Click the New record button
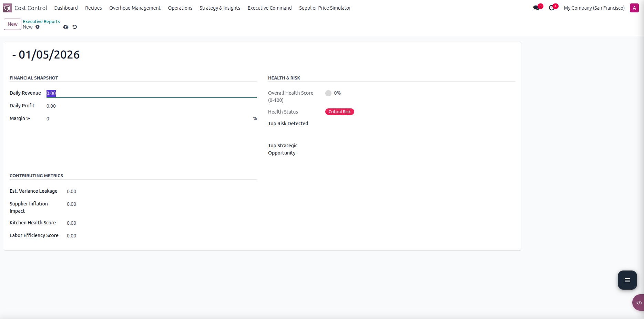Screen dimensions: 644x319 12,24
